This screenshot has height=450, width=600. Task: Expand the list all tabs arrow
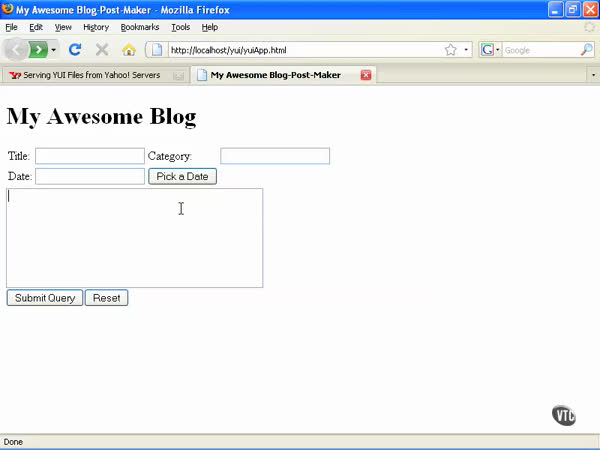(591, 75)
